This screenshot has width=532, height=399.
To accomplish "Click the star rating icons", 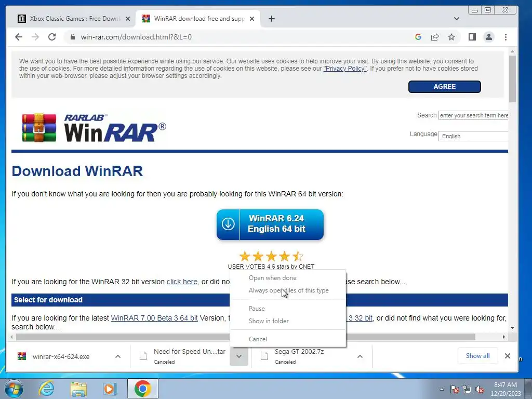I will point(271,256).
